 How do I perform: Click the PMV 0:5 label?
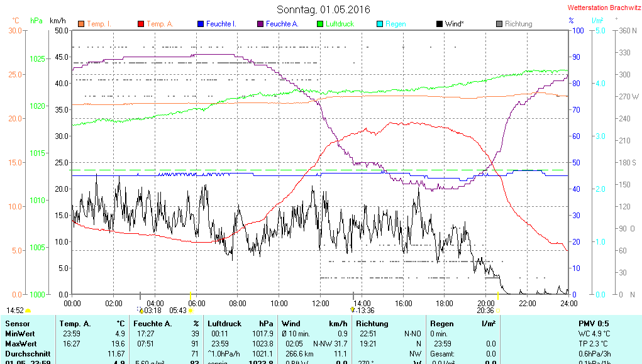pyautogui.click(x=593, y=324)
